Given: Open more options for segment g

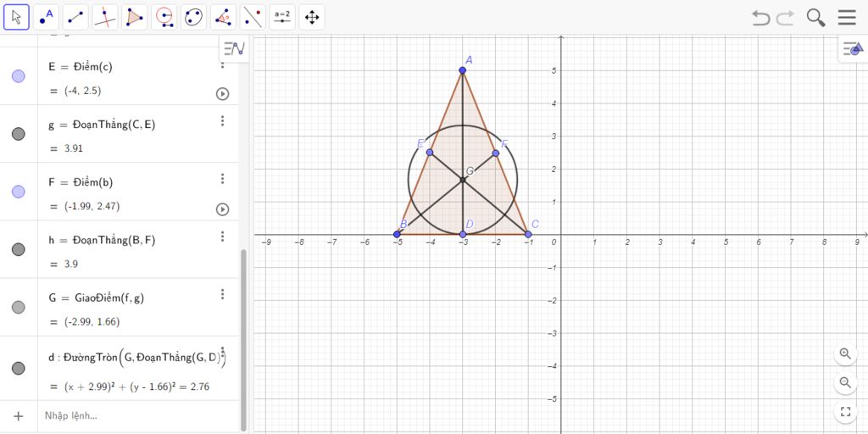Looking at the screenshot, I should tap(223, 120).
